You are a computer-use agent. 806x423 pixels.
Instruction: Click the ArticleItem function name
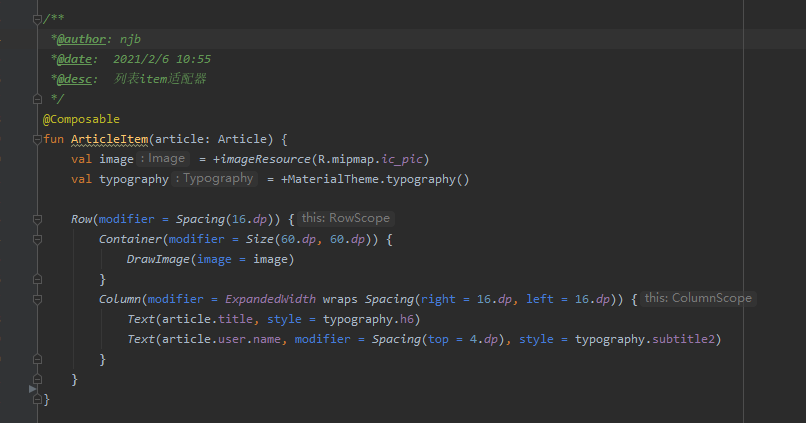click(x=109, y=139)
